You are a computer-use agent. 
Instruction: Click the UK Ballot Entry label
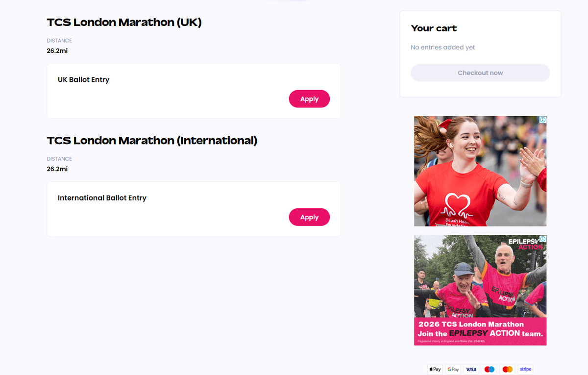pyautogui.click(x=83, y=79)
